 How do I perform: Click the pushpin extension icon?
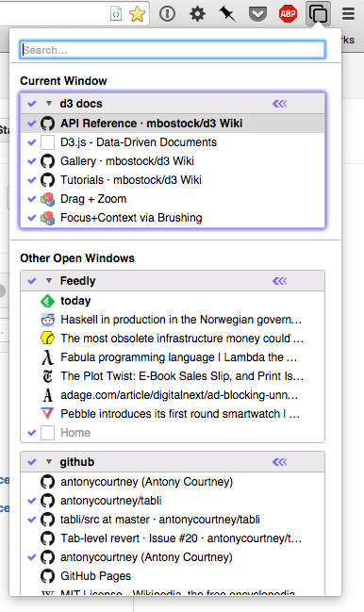click(x=227, y=14)
